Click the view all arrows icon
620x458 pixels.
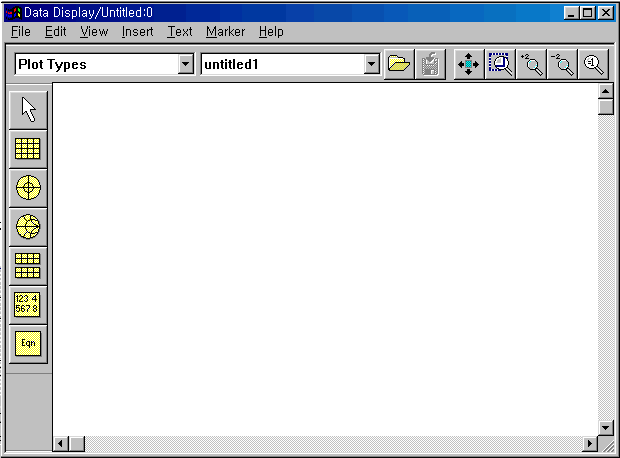tap(469, 64)
